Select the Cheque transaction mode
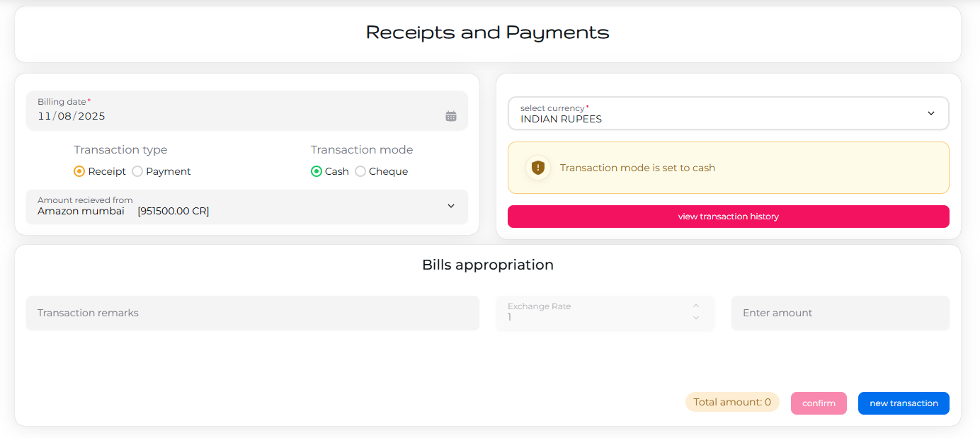The image size is (980, 438). pos(360,171)
